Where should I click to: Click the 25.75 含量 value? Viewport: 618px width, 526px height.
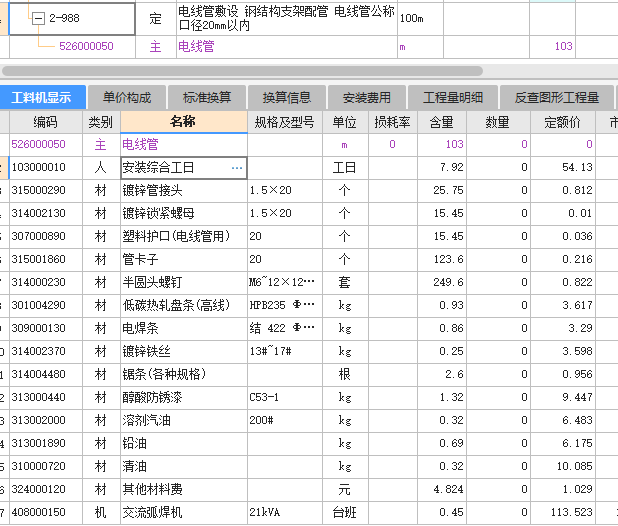449,191
